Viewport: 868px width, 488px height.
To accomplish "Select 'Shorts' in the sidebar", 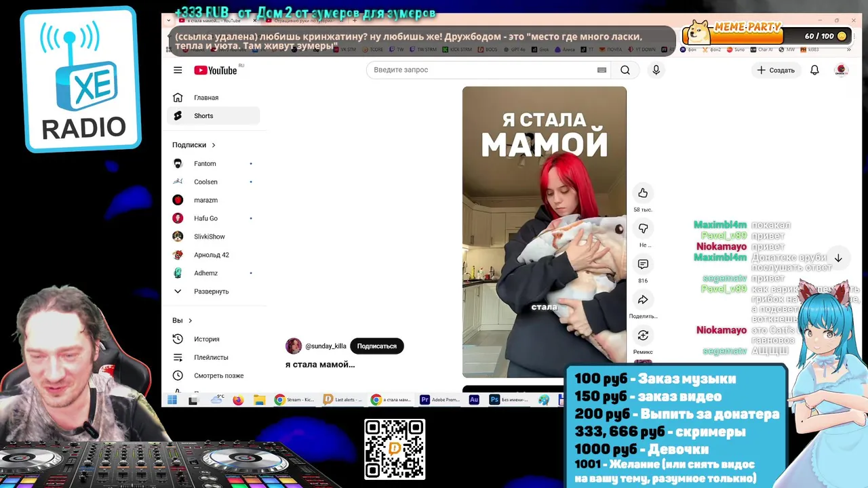I will [213, 116].
